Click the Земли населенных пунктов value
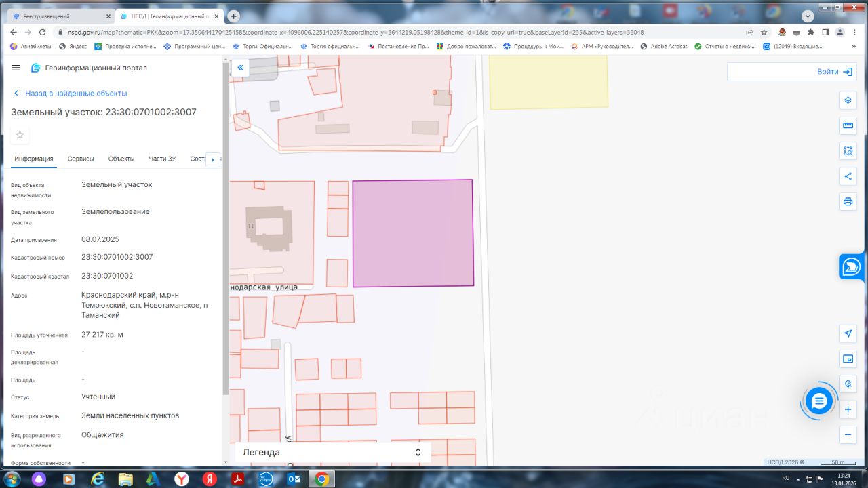Viewport: 868px width, 488px height. tap(130, 415)
